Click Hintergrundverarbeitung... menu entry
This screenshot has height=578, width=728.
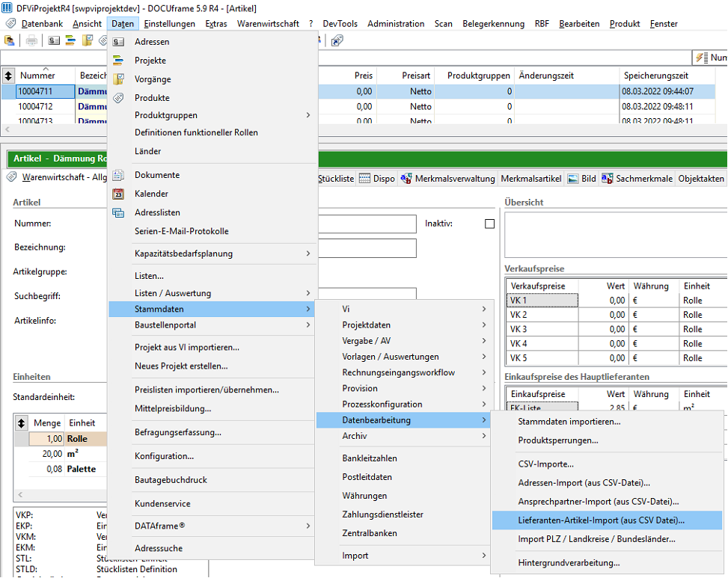(x=569, y=563)
